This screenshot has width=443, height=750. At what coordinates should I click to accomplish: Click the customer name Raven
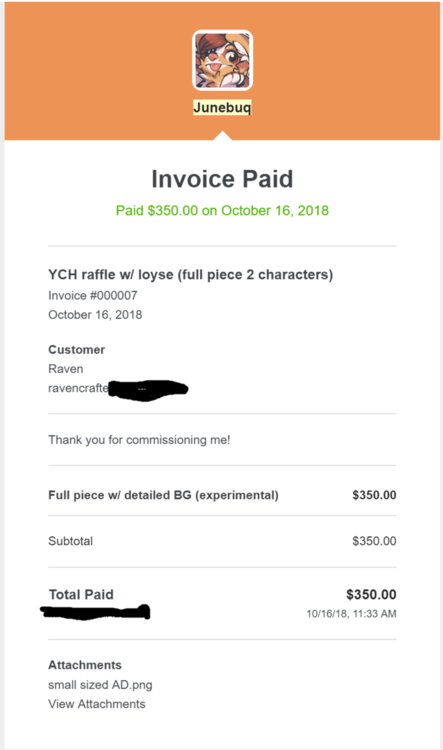66,369
